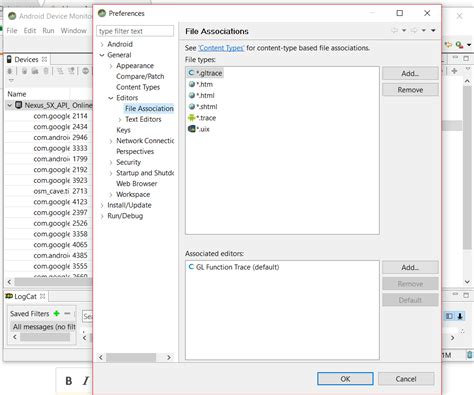This screenshot has width=474, height=395.
Task: Open Run menu in Android Device Monitor
Action: (48, 31)
